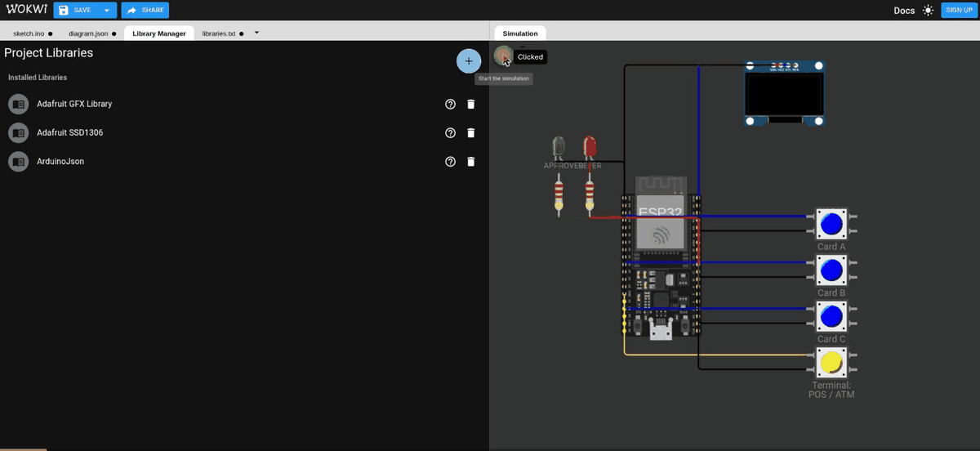The width and height of the screenshot is (980, 451).
Task: Add a new library with plus button
Action: pyautogui.click(x=469, y=61)
